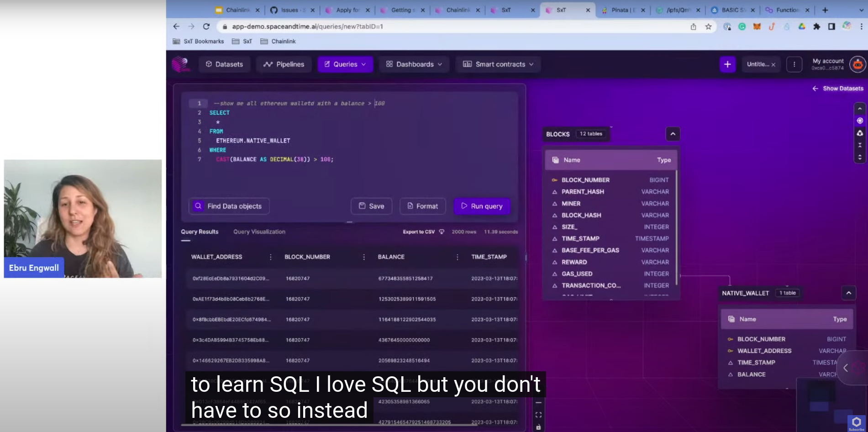Open the Grammarly extension icon

[742, 26]
